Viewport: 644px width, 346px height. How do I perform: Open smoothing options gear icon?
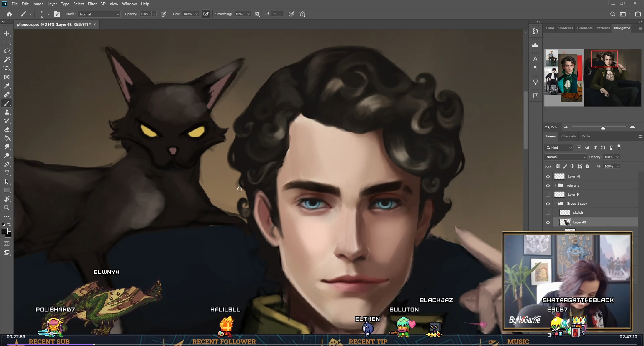click(257, 14)
